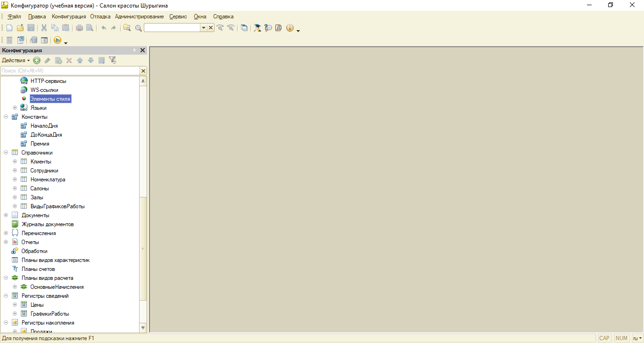Create a new document via toolbar icon
This screenshot has height=343, width=644.
[9, 28]
